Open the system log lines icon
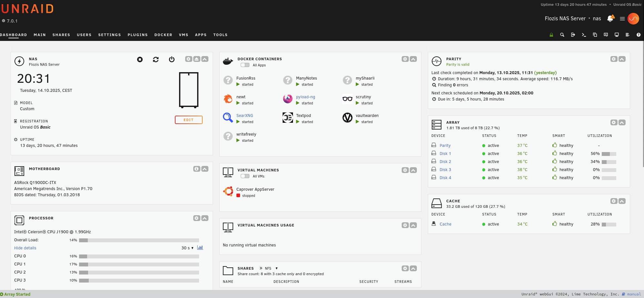Viewport: 644px width, 298px height. (628, 35)
